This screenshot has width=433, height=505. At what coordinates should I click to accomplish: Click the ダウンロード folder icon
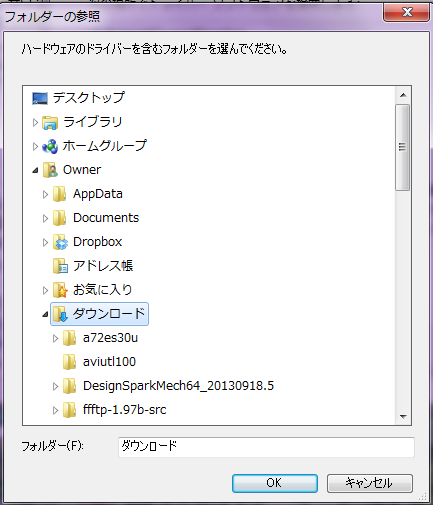pyautogui.click(x=60, y=314)
